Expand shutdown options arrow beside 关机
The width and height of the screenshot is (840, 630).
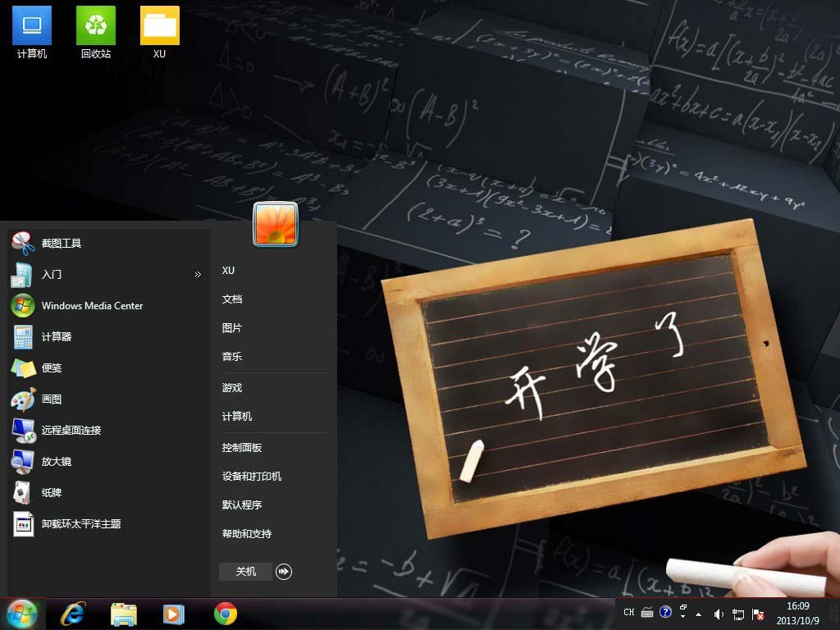point(284,572)
